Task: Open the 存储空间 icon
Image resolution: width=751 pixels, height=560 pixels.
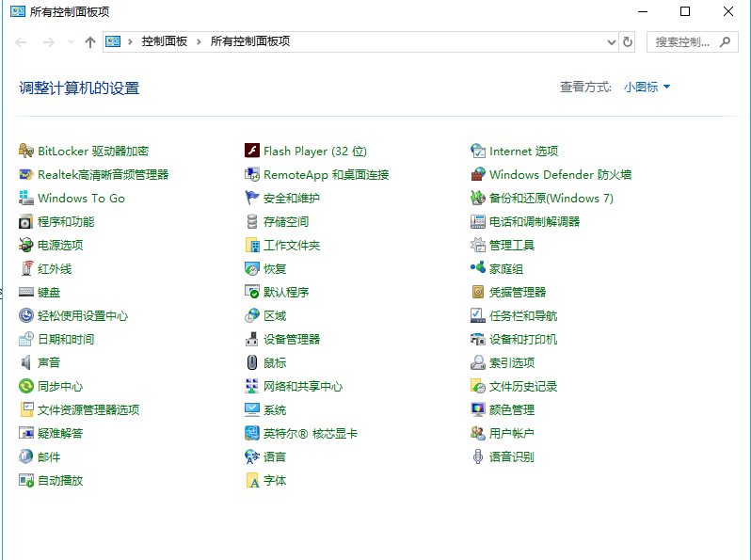Action: coord(252,221)
